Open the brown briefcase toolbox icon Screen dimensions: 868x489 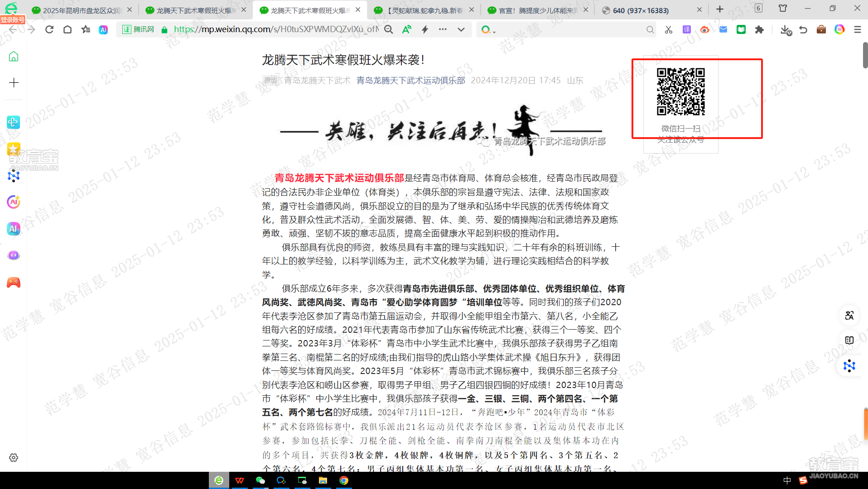click(821, 29)
